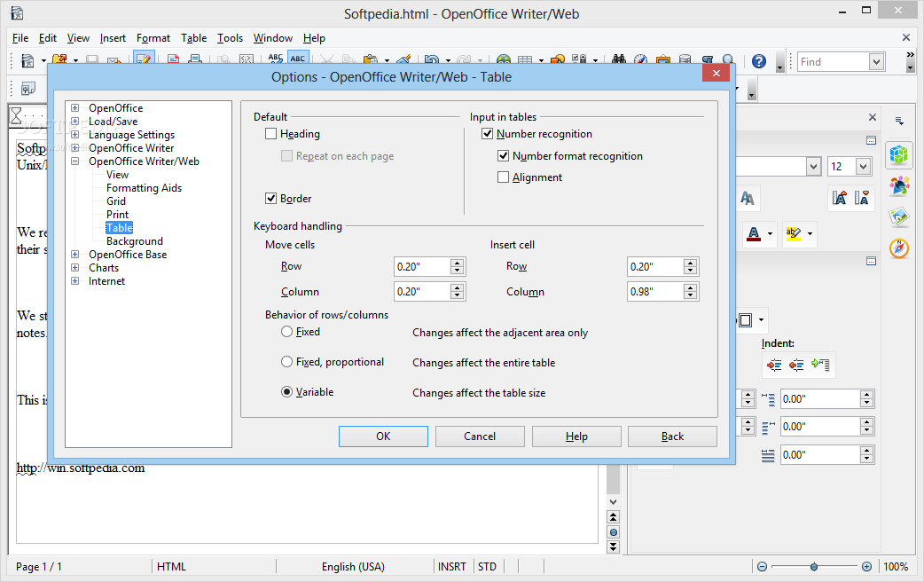Expand the Load/Save tree node
This screenshot has height=582, width=924.
coord(74,122)
